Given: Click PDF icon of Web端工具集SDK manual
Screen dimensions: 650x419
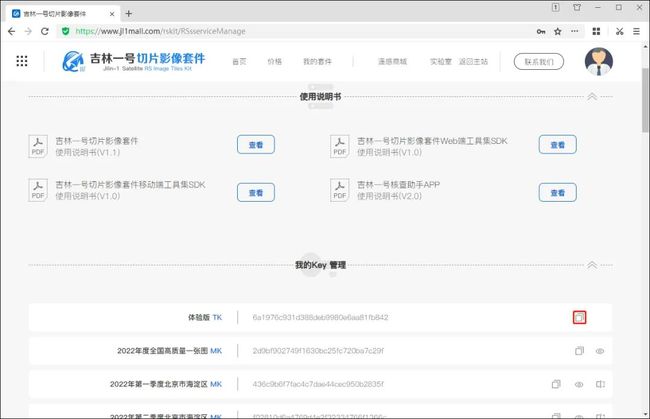Looking at the screenshot, I should pyautogui.click(x=340, y=146).
